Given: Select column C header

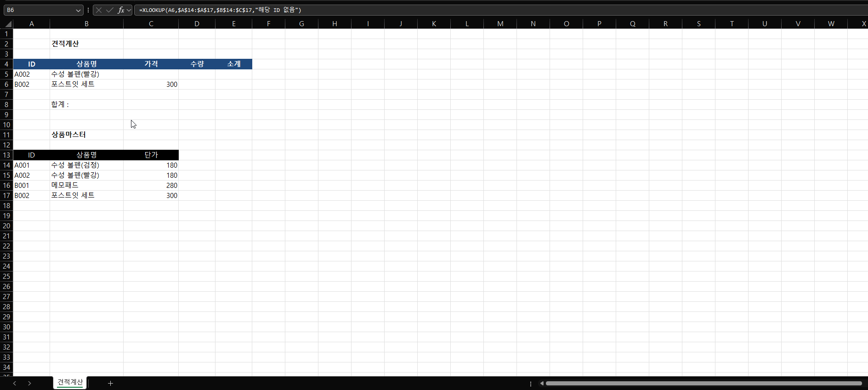Looking at the screenshot, I should click(151, 24).
